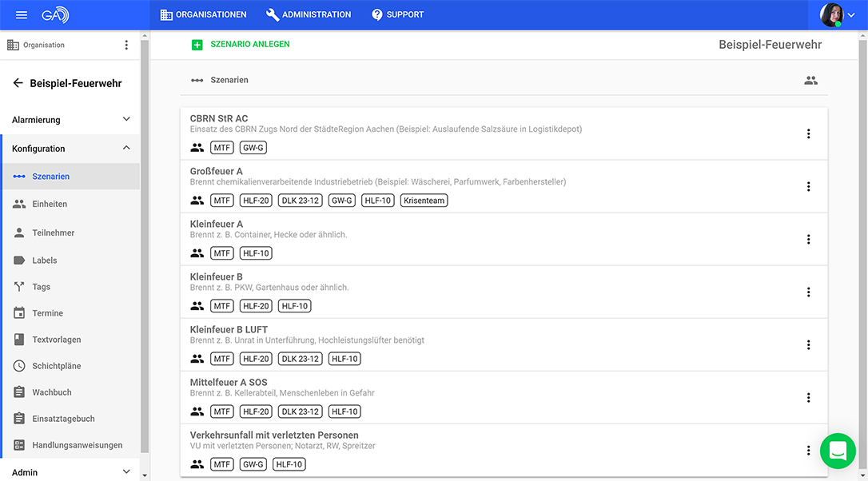Click the back arrow beside Beispiel-Feuerwehr

[x=18, y=83]
